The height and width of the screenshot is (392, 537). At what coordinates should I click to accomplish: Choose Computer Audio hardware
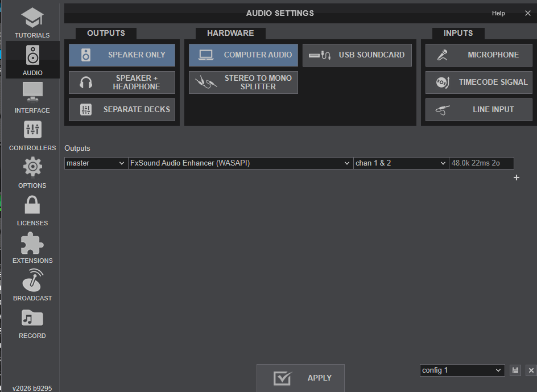(243, 55)
